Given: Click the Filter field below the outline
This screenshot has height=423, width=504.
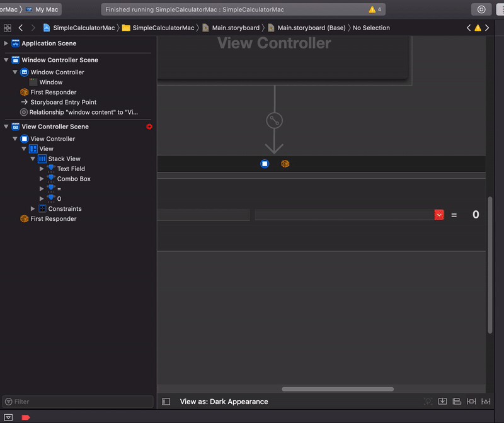Looking at the screenshot, I should [x=76, y=402].
